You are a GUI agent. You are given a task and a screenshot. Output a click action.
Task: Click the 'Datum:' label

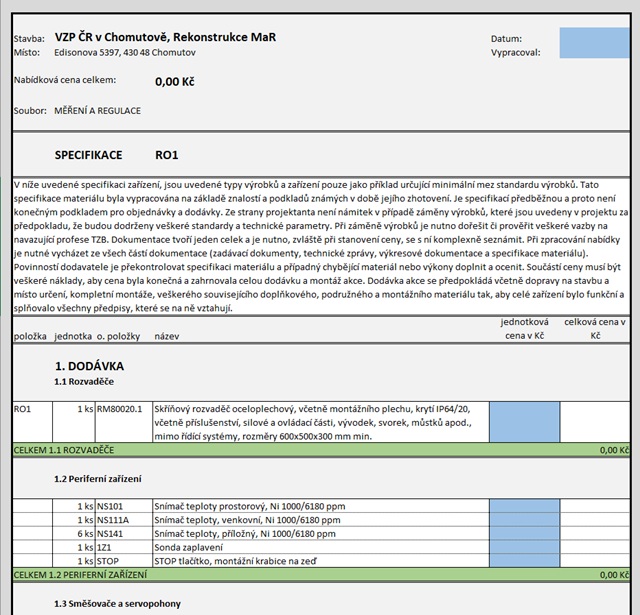506,39
